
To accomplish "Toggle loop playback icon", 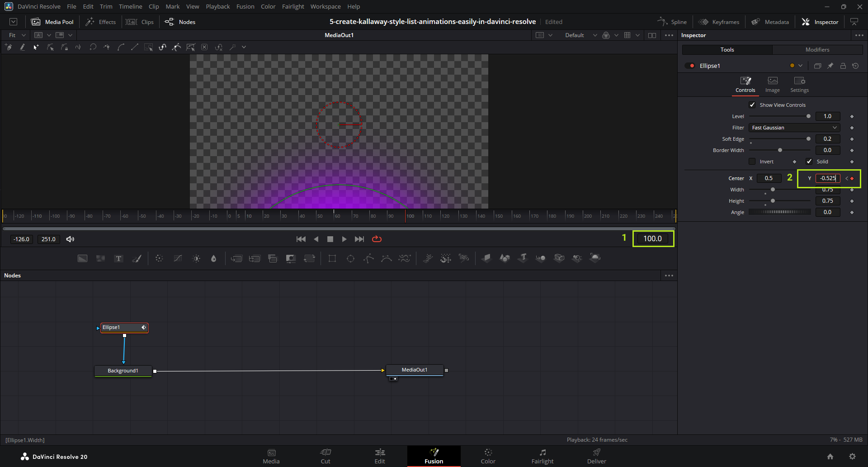I will [377, 239].
